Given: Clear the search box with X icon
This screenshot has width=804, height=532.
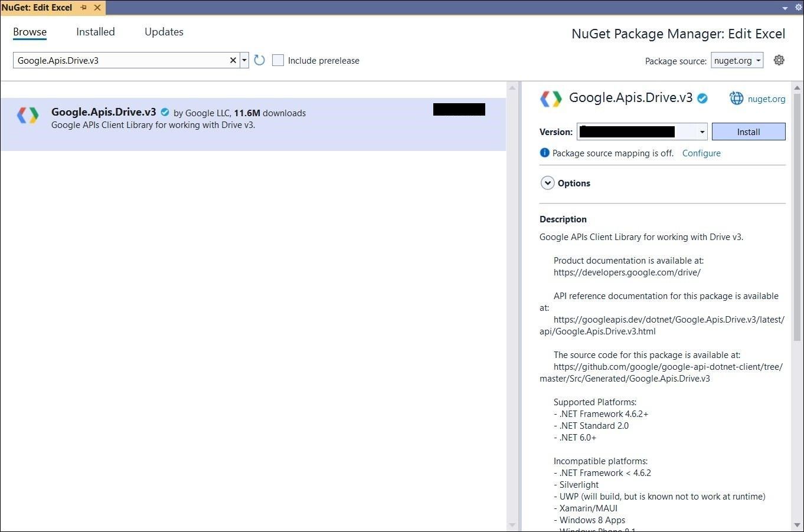Looking at the screenshot, I should click(x=233, y=60).
